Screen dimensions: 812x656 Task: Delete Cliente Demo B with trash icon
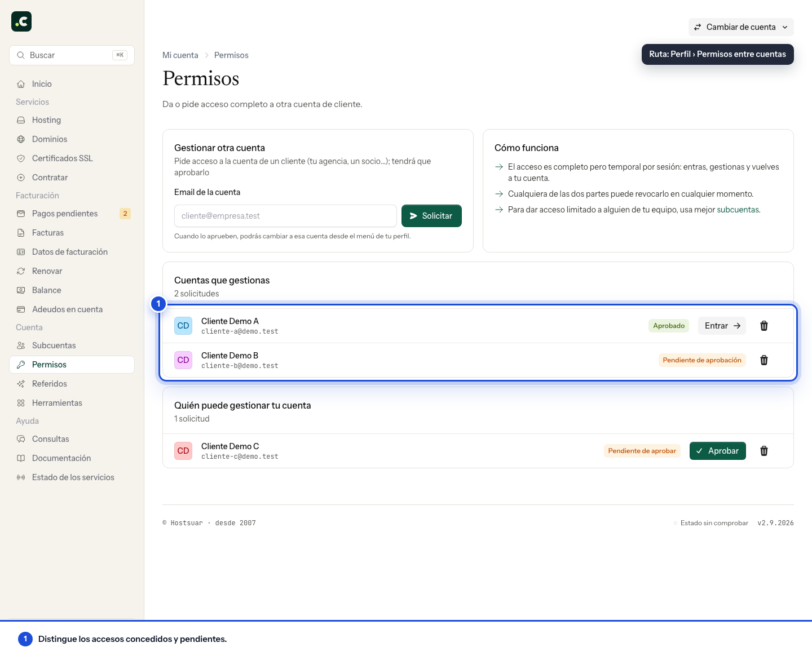pos(764,360)
